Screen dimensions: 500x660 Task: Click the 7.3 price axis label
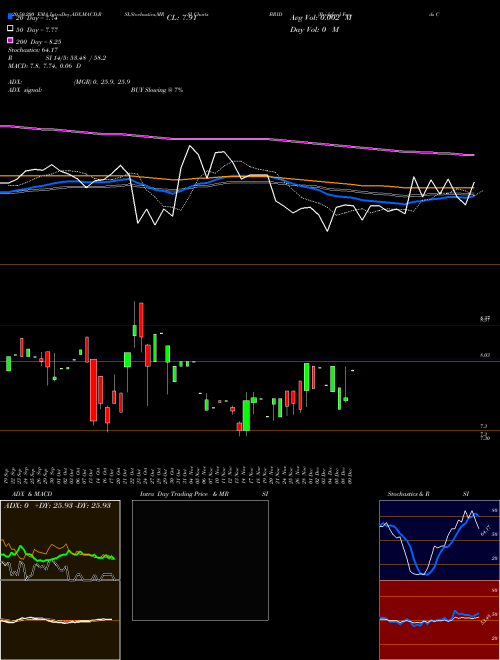pyautogui.click(x=484, y=426)
